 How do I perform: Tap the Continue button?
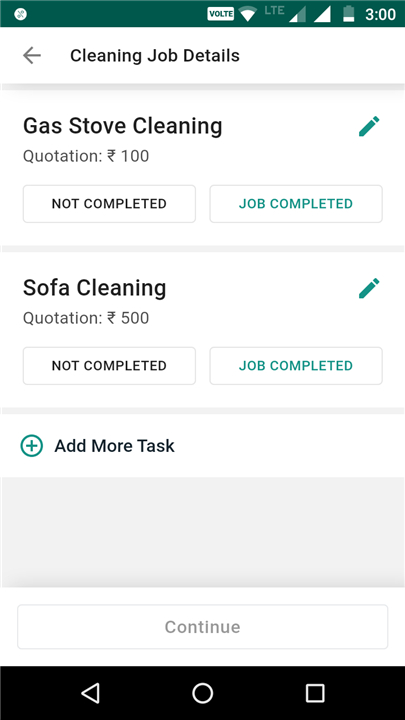click(x=202, y=627)
